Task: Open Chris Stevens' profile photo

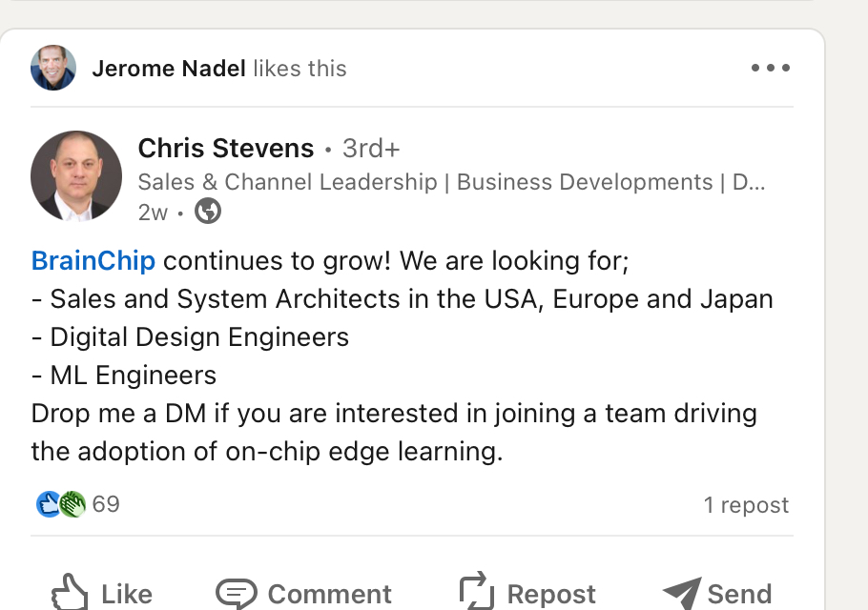Action: coord(76,176)
